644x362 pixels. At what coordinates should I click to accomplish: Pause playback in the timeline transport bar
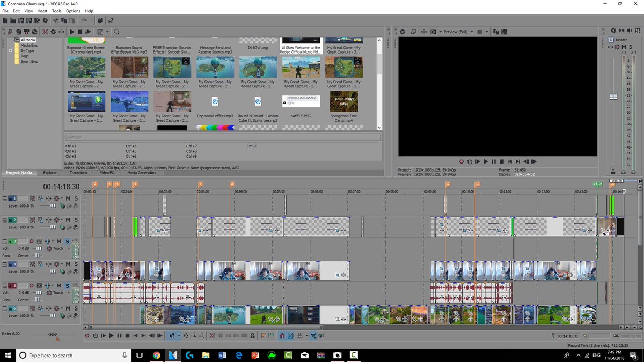click(x=119, y=336)
